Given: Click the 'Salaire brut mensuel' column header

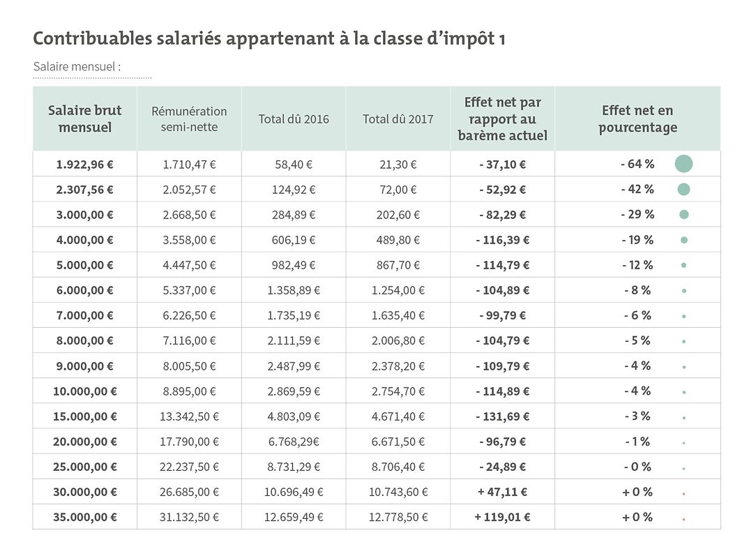Looking at the screenshot, I should tap(84, 119).
